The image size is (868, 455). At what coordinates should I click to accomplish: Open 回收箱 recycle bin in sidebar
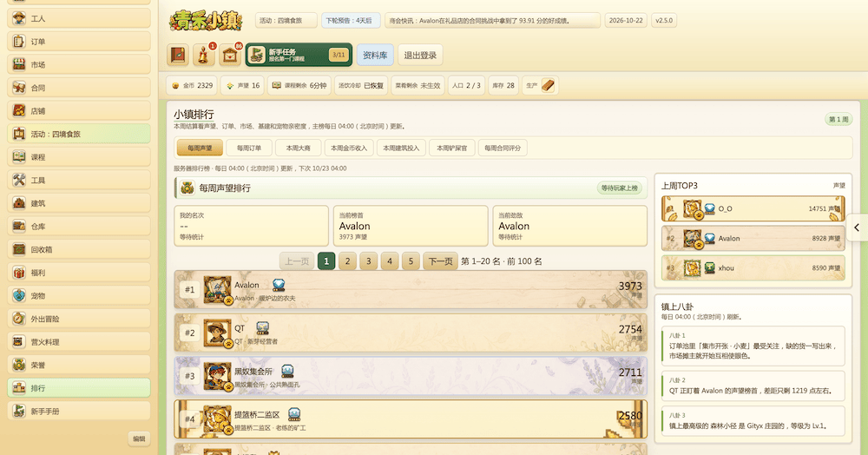coord(79,249)
